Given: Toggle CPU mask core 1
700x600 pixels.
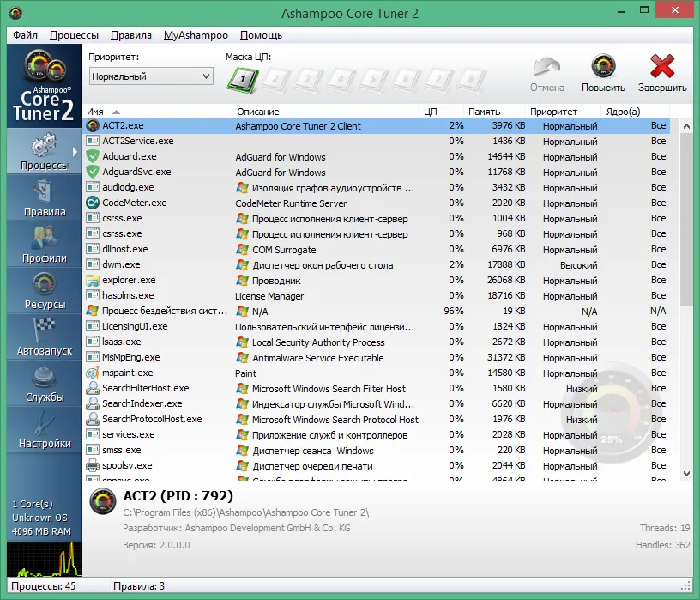Looking at the screenshot, I should pyautogui.click(x=243, y=80).
